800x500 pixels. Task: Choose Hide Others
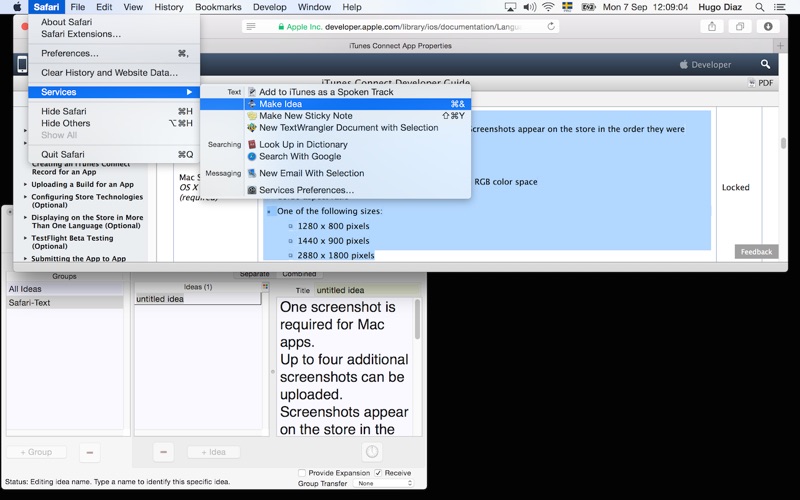tap(114, 123)
